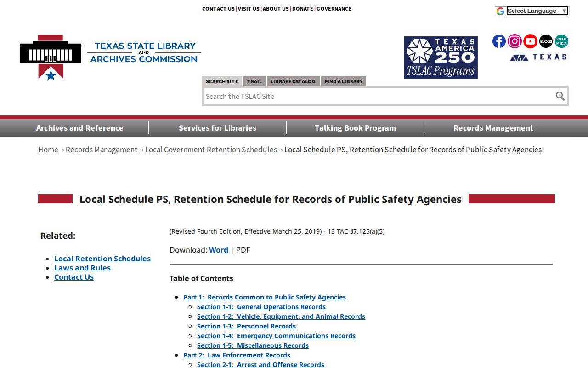Image resolution: width=588 pixels, height=368 pixels.
Task: Select the Library Catalog tab
Action: point(293,81)
